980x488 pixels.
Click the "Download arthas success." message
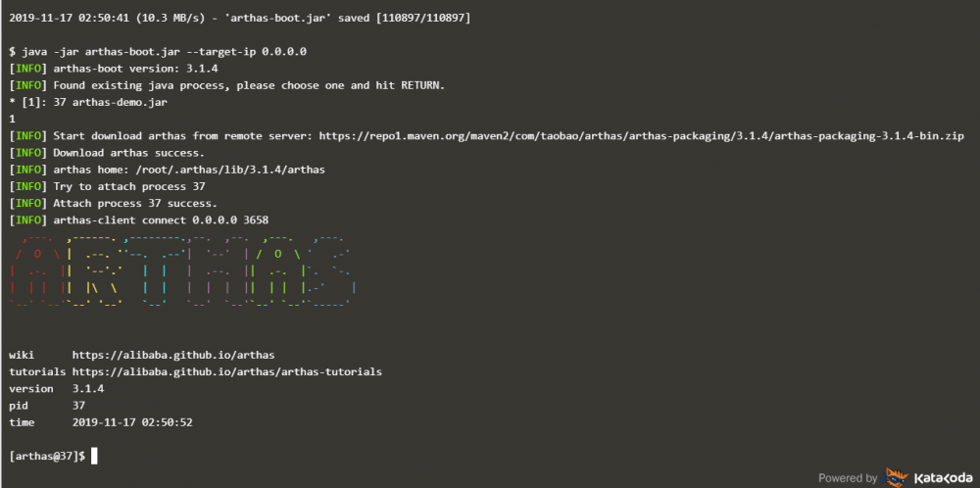[128, 152]
